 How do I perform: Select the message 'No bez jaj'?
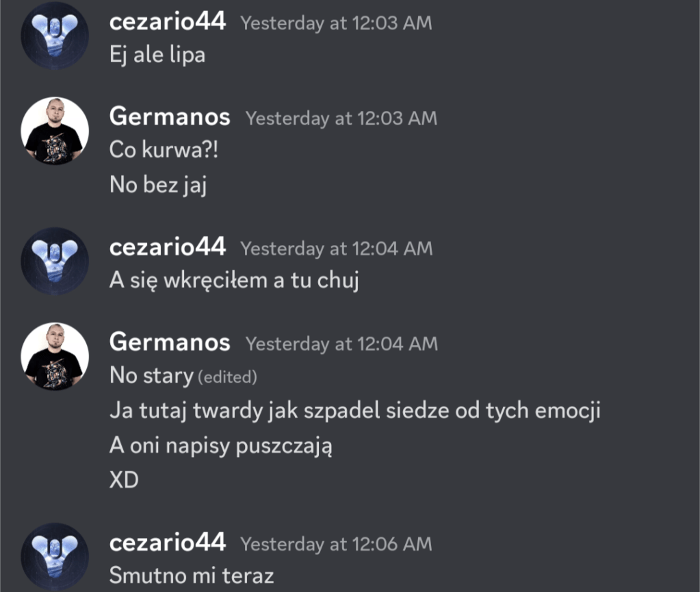pos(158,185)
